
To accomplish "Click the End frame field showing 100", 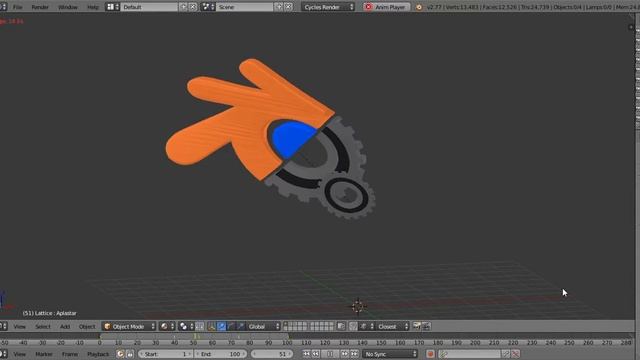I will tap(220, 354).
